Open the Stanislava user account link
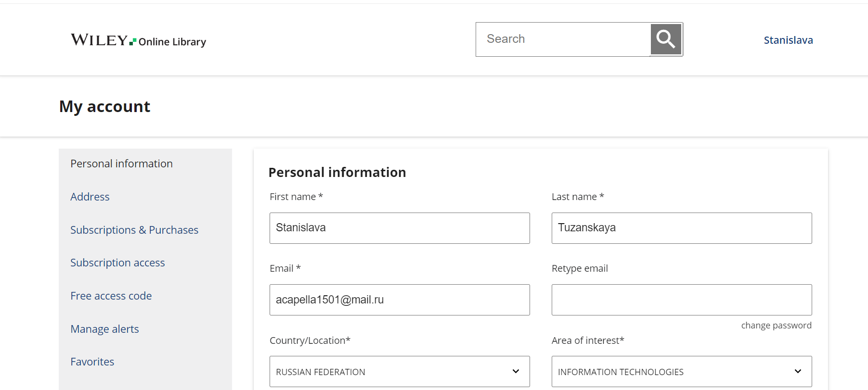Screen dimensions: 868x390 coord(788,40)
